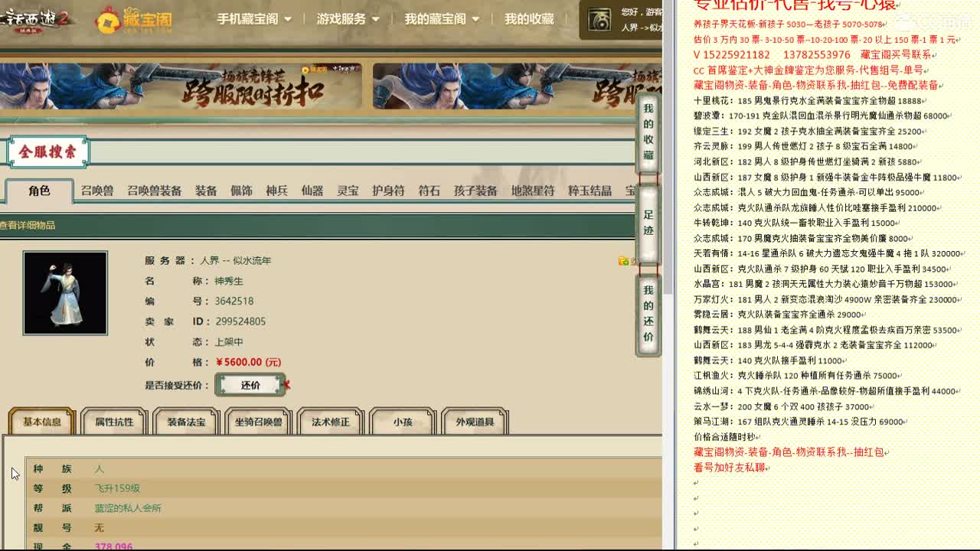Select the 护身符 category tab
Image resolution: width=980 pixels, height=551 pixels.
click(388, 191)
